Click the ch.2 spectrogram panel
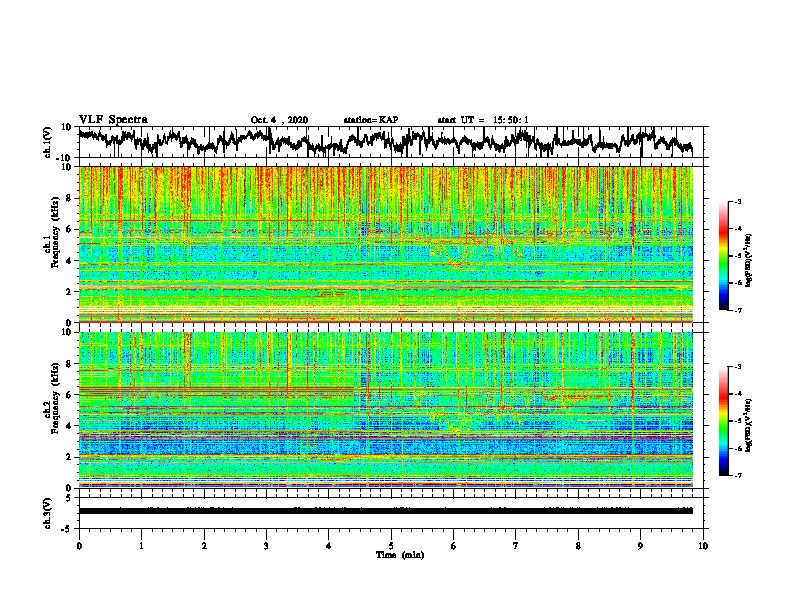The image size is (792, 612). [x=386, y=410]
